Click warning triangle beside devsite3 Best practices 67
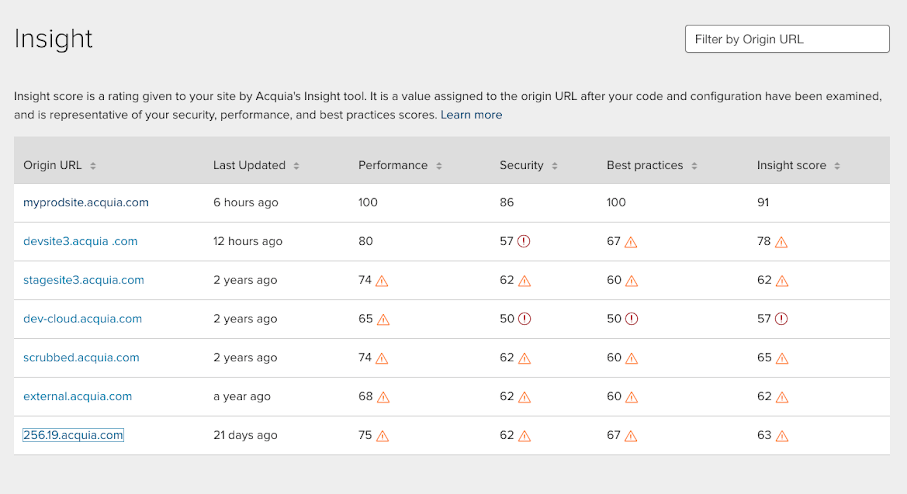 tap(632, 242)
